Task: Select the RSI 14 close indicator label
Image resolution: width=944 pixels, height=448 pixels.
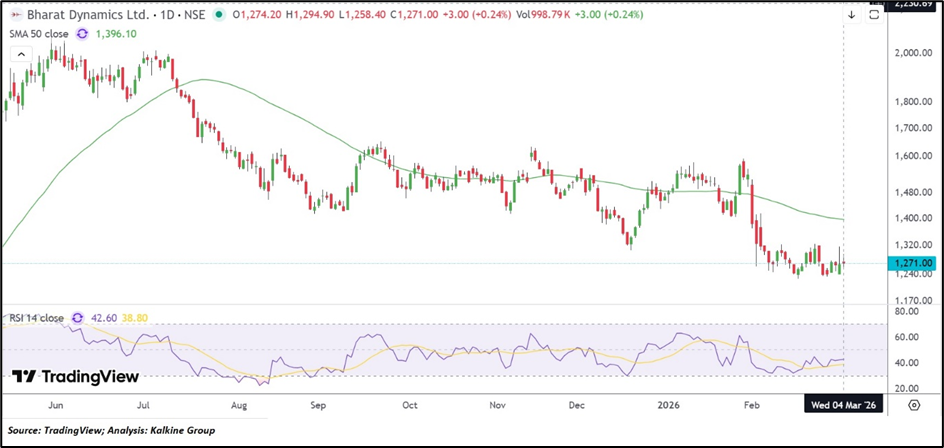Action: click(36, 318)
